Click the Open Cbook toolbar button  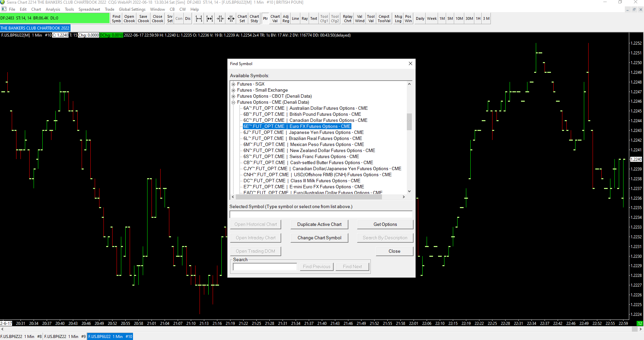(x=129, y=18)
